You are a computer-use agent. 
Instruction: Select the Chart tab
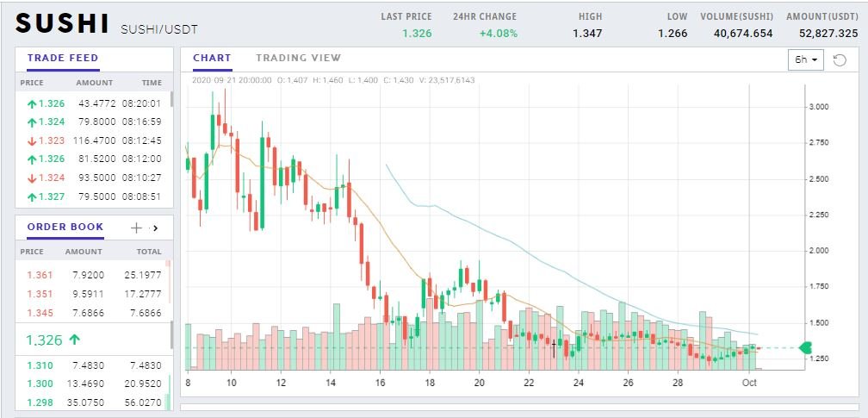pos(212,58)
